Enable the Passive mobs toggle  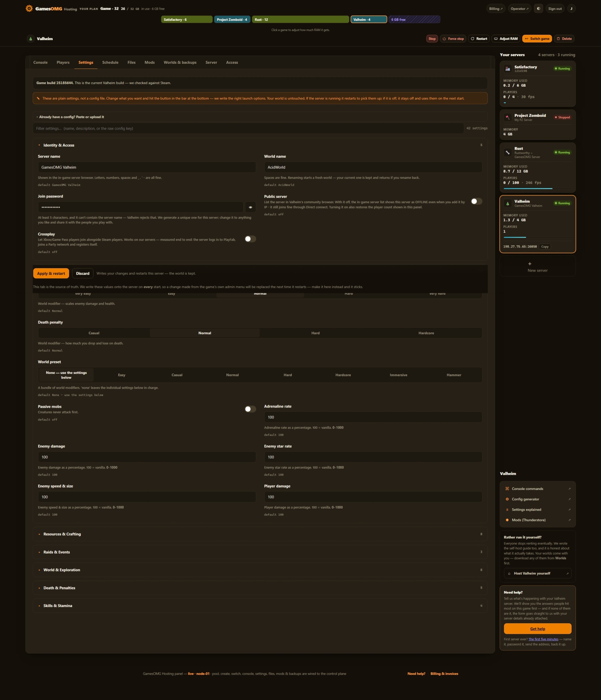250,409
